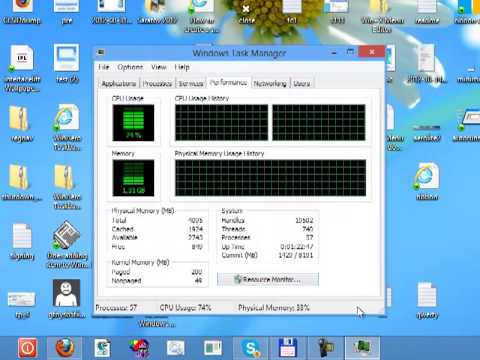Click the red power button taskbar icon
The width and height of the screenshot is (480, 360).
[x=28, y=348]
